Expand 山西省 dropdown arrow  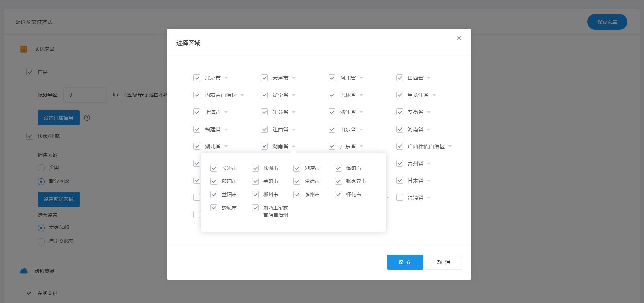429,78
